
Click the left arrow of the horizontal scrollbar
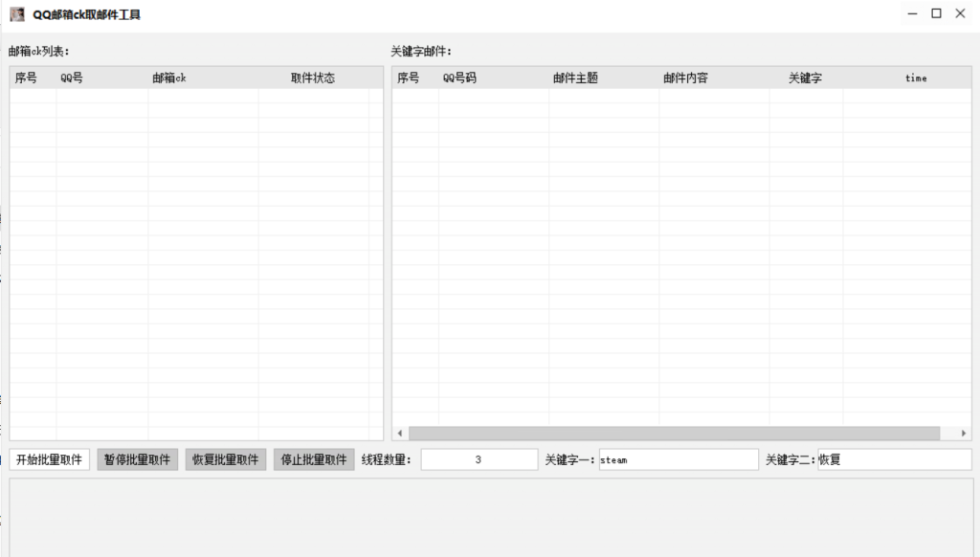[x=400, y=434]
